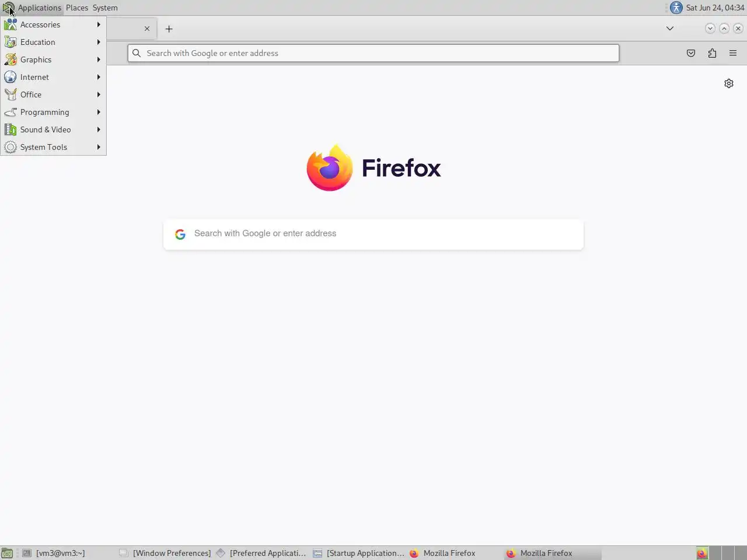The height and width of the screenshot is (560, 747).
Task: Open the Save to Pocket button
Action: (x=691, y=53)
